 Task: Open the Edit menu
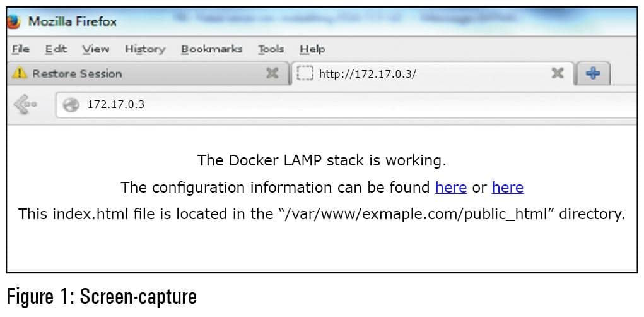pos(56,49)
